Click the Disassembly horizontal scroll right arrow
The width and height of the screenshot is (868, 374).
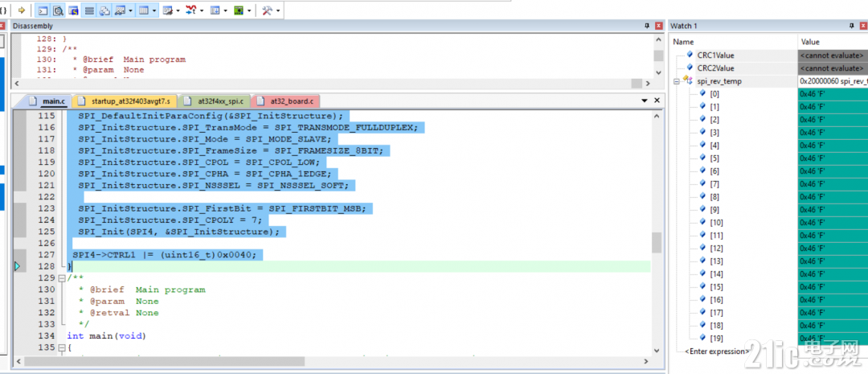point(648,83)
